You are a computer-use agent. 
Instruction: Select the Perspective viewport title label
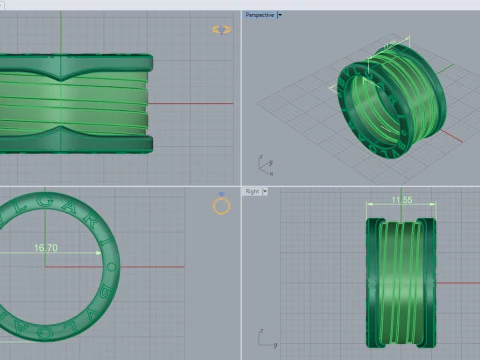[260, 15]
